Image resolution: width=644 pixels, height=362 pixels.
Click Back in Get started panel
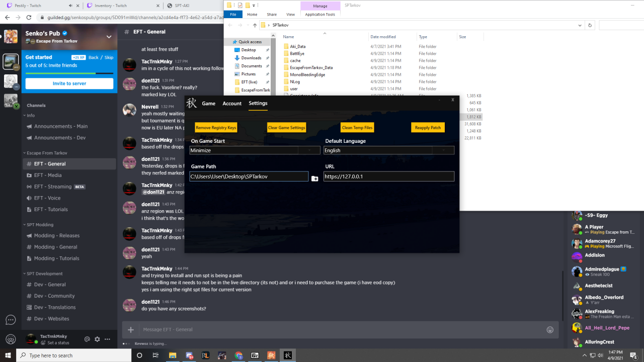(94, 57)
